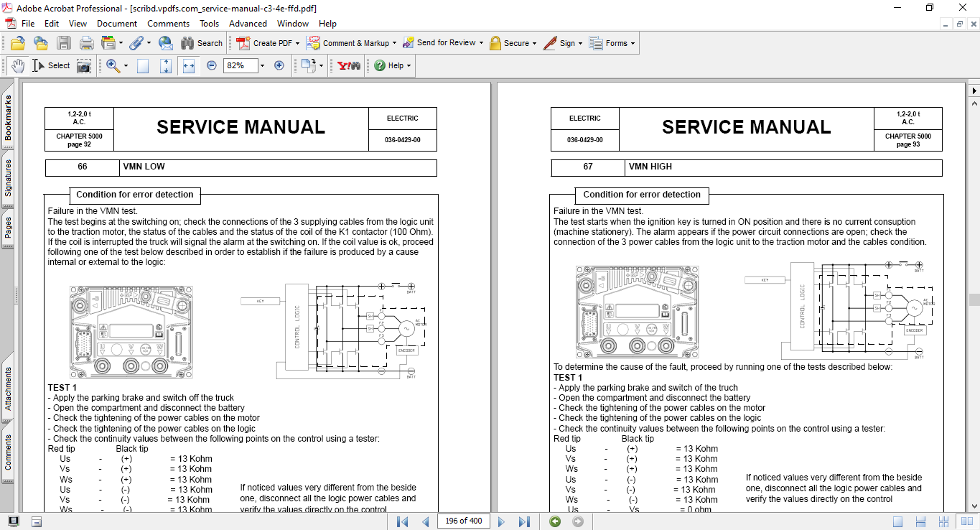Open zoom percentage dropdown arrow
Image resolution: width=980 pixels, height=530 pixels.
pos(262,65)
